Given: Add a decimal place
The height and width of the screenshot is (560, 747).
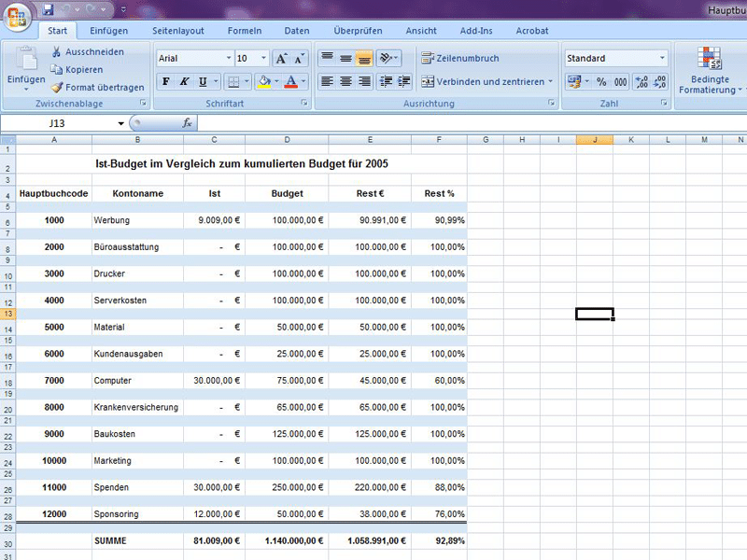Looking at the screenshot, I should tap(641, 82).
